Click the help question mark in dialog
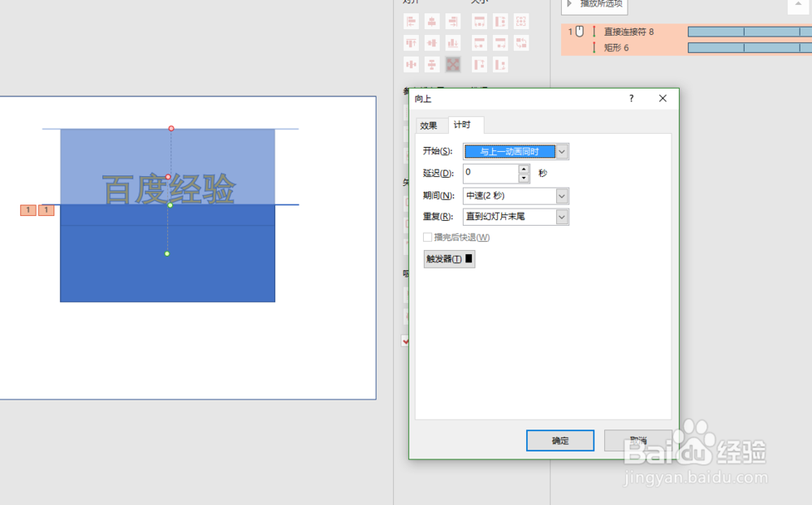This screenshot has width=812, height=505. (631, 98)
